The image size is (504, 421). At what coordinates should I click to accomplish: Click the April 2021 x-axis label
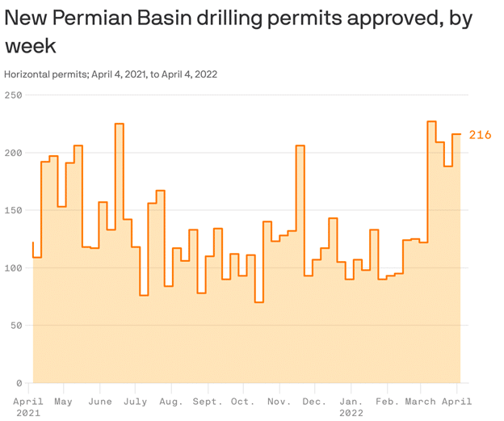click(x=29, y=406)
